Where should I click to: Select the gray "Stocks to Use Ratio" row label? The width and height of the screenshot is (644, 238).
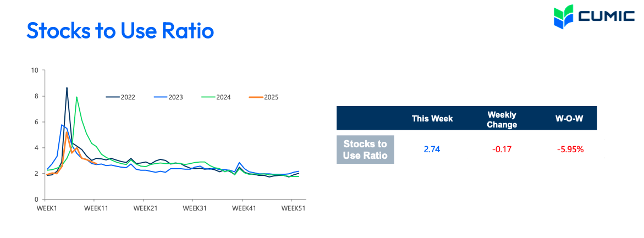coord(365,150)
